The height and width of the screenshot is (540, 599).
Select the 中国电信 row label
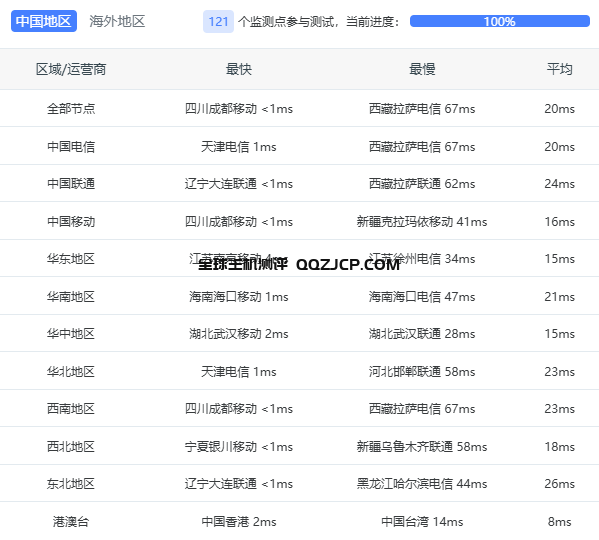point(71,147)
